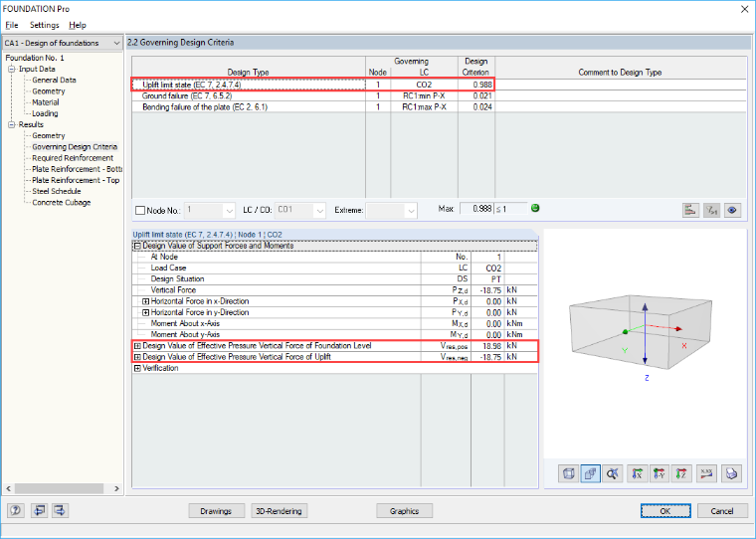This screenshot has width=756, height=539.
Task: Set view in X direction
Action: pyautogui.click(x=638, y=474)
